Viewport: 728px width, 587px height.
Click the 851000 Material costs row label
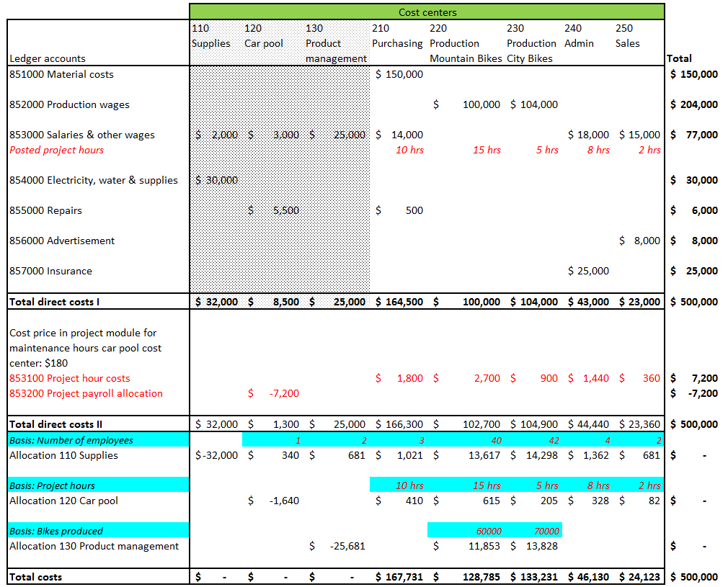62,74
